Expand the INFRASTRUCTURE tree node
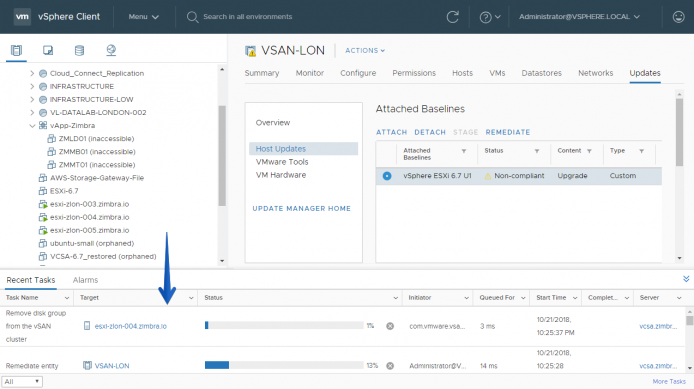Viewport: 694px width, 389px height. pyautogui.click(x=32, y=86)
